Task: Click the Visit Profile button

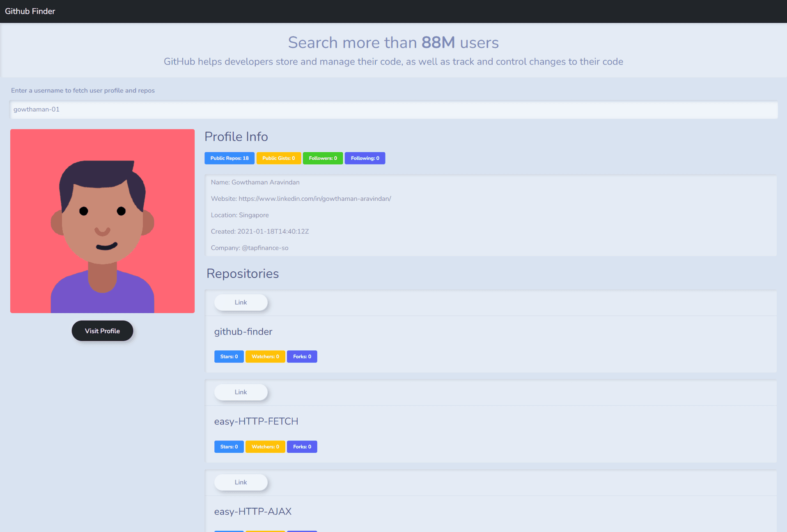Action: point(102,331)
